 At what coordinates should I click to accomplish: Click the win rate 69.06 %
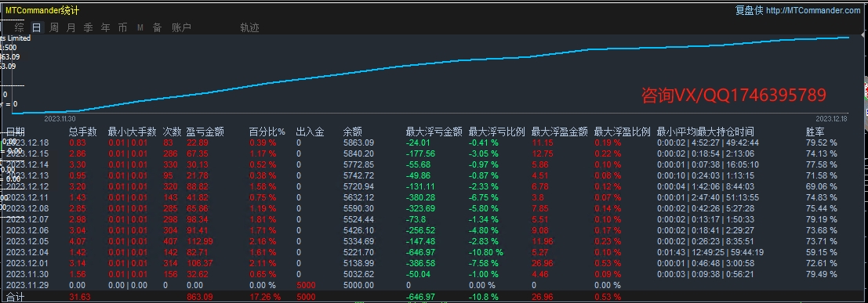pos(822,186)
